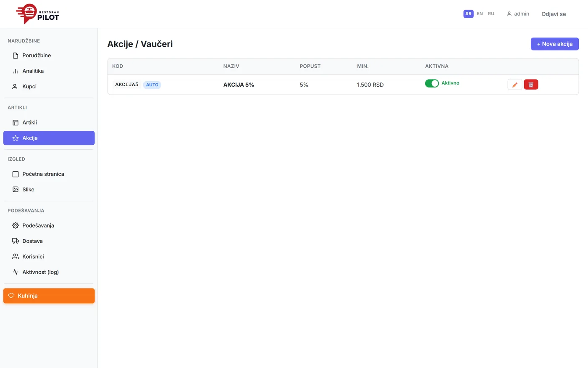Switch language to RU
This screenshot has height=368, width=588.
click(x=491, y=14)
